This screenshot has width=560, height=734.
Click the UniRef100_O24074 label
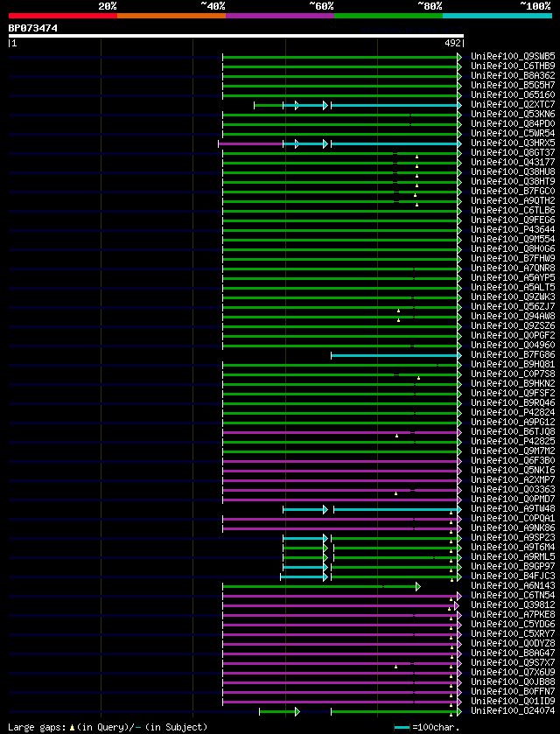513,710
